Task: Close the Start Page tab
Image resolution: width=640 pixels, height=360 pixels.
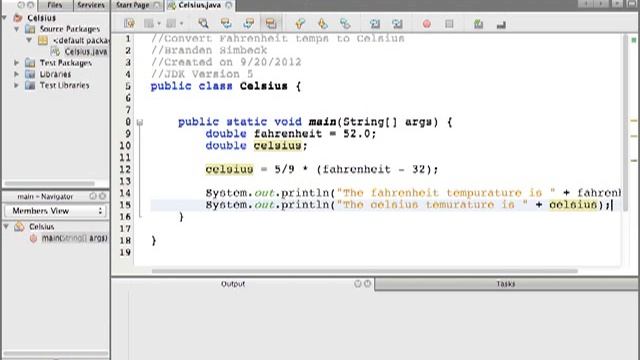Action: [157, 5]
